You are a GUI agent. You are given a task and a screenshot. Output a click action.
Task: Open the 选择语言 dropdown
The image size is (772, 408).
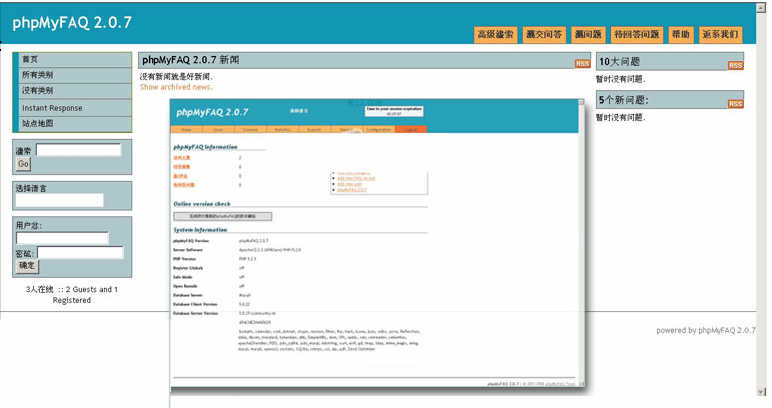pyautogui.click(x=60, y=200)
